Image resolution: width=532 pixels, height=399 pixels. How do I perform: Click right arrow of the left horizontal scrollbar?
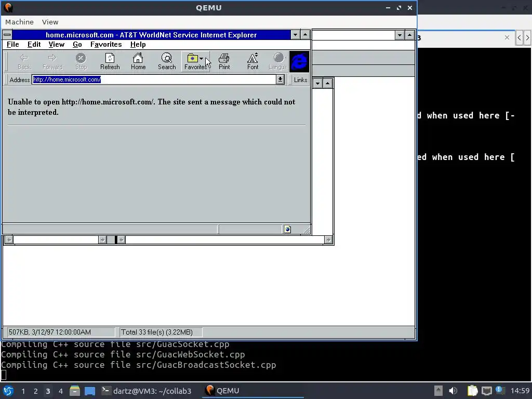tap(102, 240)
